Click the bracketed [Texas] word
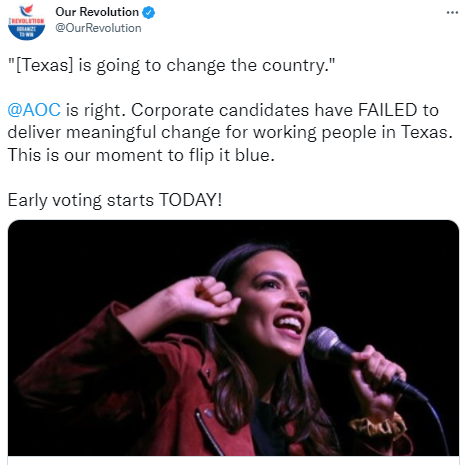 (x=44, y=65)
